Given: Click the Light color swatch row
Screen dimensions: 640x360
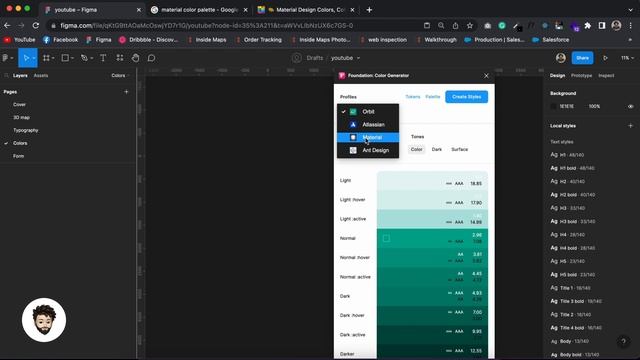Looking at the screenshot, I should pyautogui.click(x=432, y=181).
